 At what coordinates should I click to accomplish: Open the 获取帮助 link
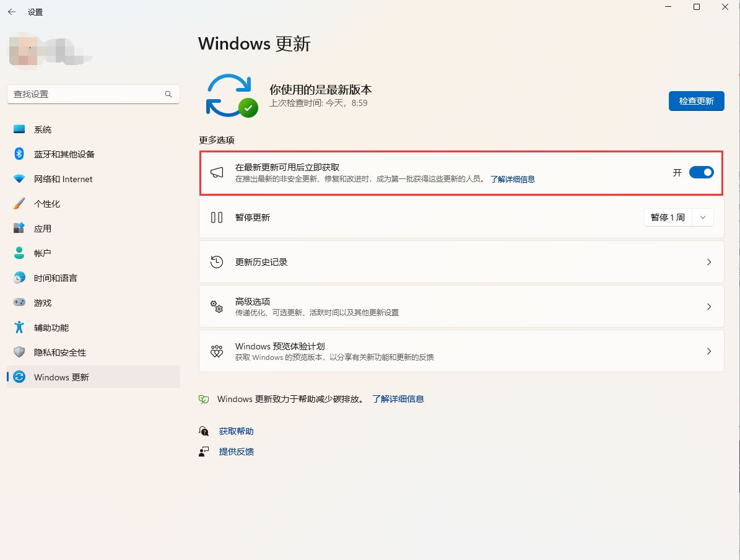point(236,431)
